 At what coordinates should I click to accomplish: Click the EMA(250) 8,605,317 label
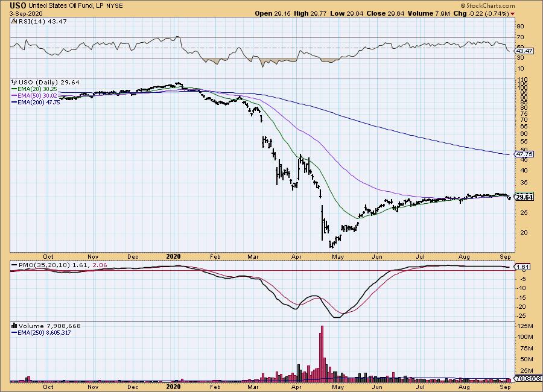pyautogui.click(x=44, y=332)
